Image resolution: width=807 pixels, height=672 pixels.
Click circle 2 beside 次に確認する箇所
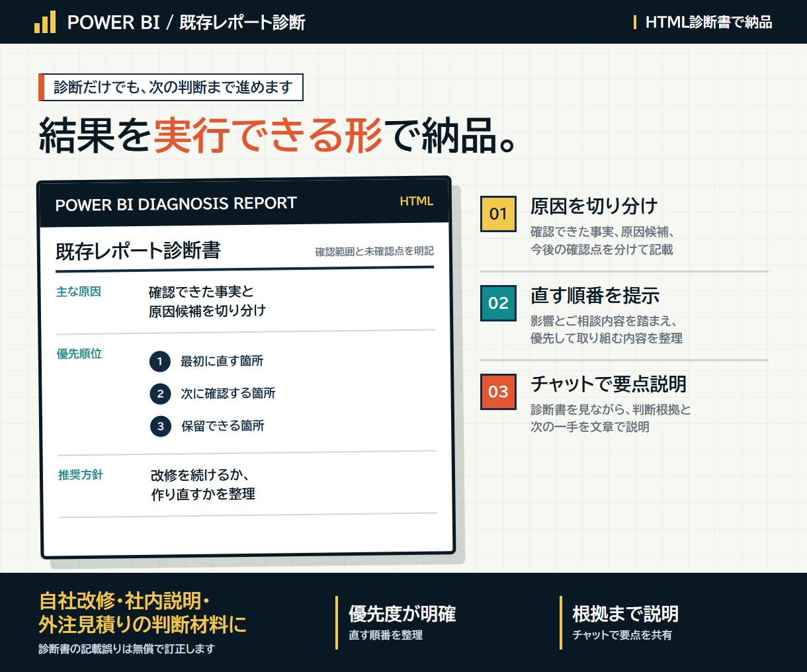[161, 394]
